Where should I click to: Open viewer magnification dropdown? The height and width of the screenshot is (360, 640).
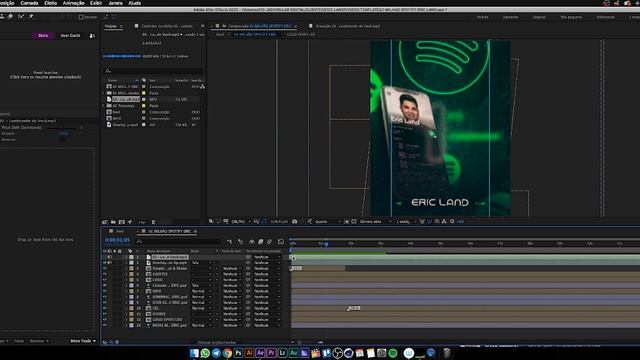[241, 222]
